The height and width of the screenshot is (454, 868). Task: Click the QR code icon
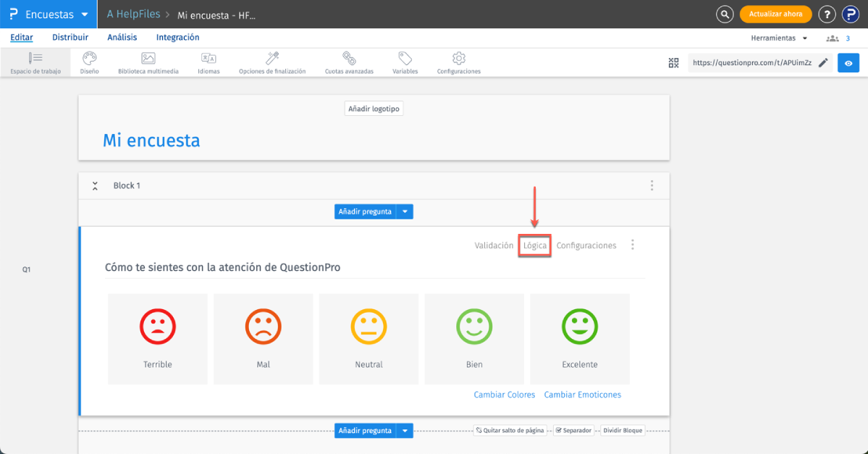click(673, 64)
